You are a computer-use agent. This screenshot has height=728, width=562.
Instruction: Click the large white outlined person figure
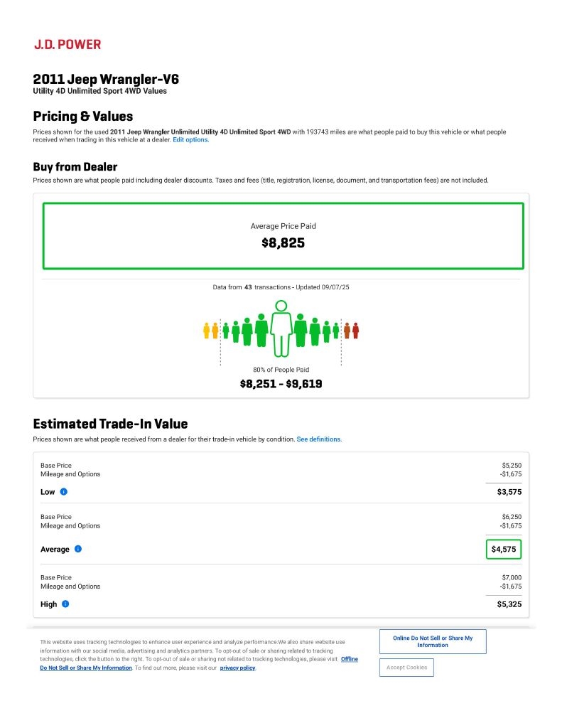click(281, 328)
